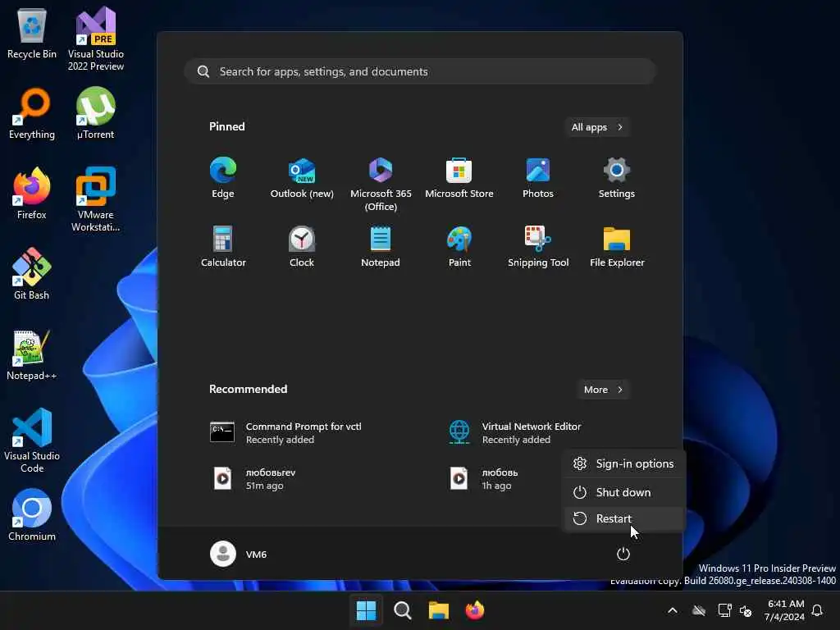Click the OneDrive cloud tray icon

[699, 610]
